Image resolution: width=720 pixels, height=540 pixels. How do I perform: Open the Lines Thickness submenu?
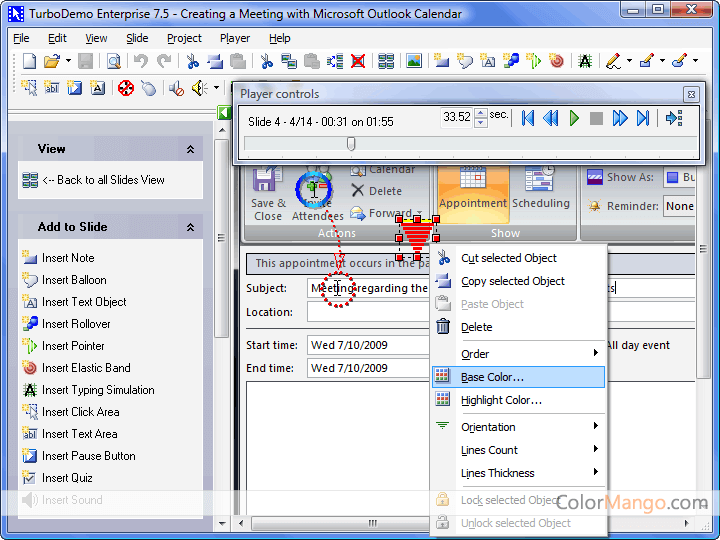(x=518, y=473)
